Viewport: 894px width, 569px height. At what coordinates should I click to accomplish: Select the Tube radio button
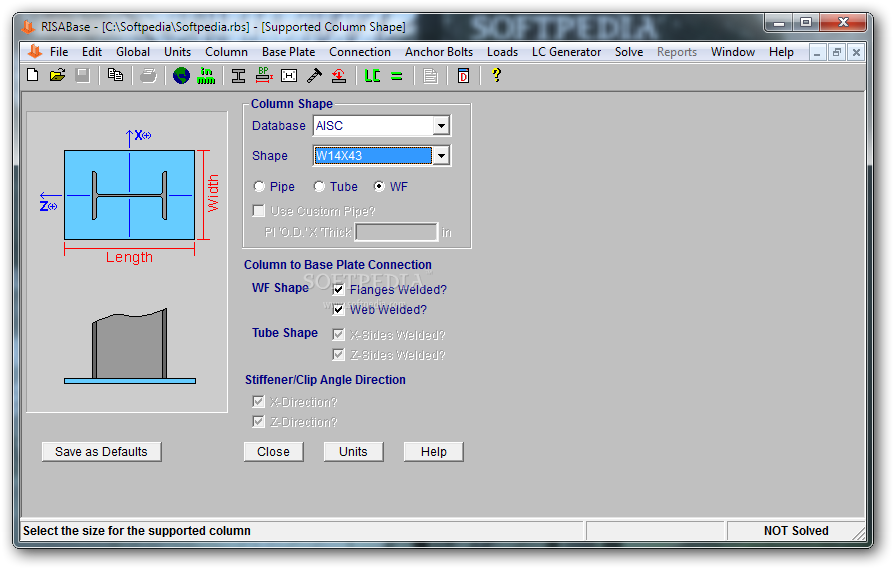tap(319, 186)
